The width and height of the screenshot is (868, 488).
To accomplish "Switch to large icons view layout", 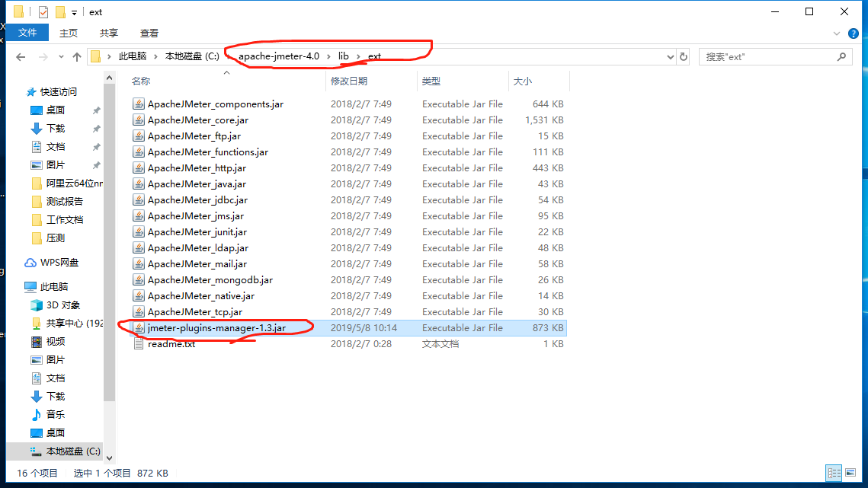I will point(850,473).
